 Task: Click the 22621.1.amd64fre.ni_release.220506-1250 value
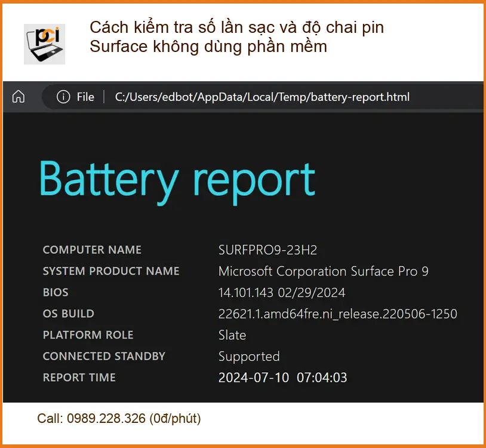click(338, 314)
